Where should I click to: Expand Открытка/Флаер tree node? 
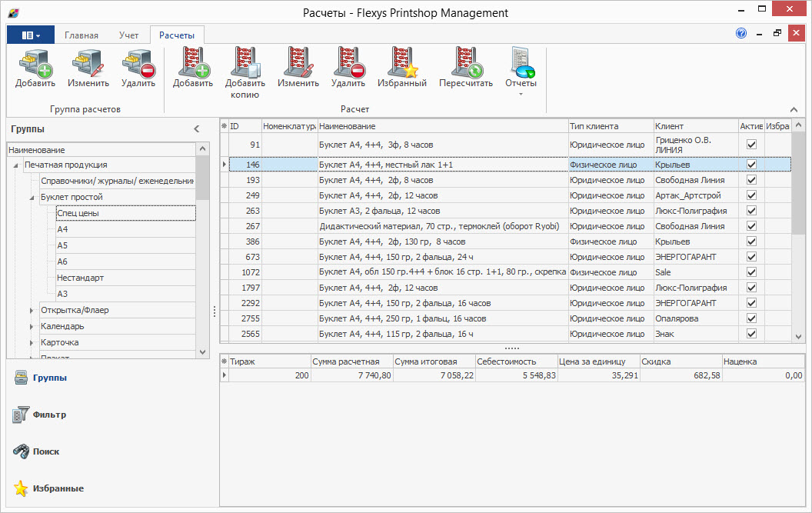pyautogui.click(x=32, y=311)
